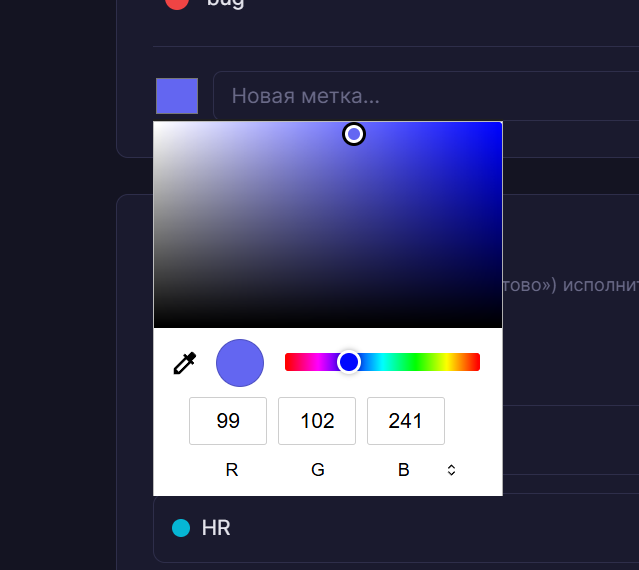Click the hue slider's round thumb
This screenshot has width=639, height=570.
click(x=348, y=362)
